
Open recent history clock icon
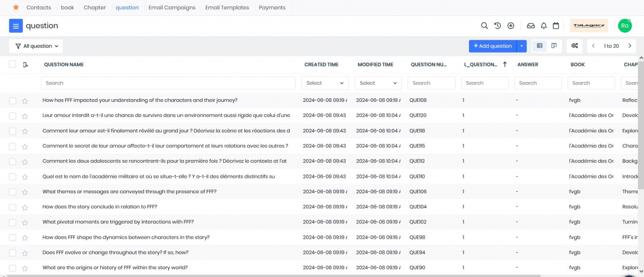(497, 25)
